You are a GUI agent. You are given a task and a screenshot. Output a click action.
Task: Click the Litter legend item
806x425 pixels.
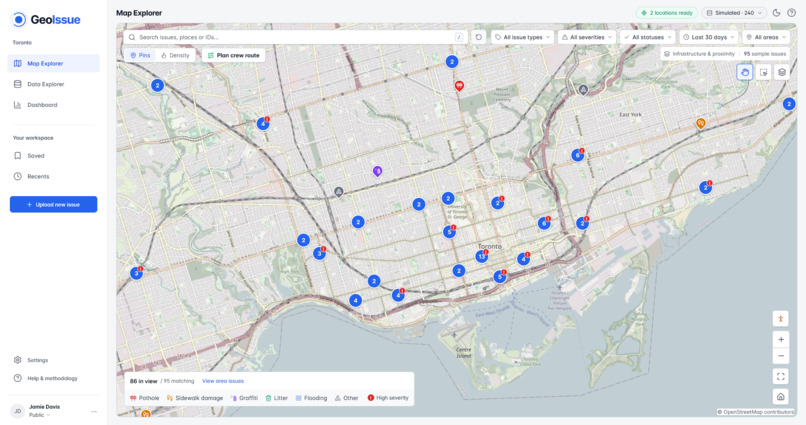coord(277,398)
